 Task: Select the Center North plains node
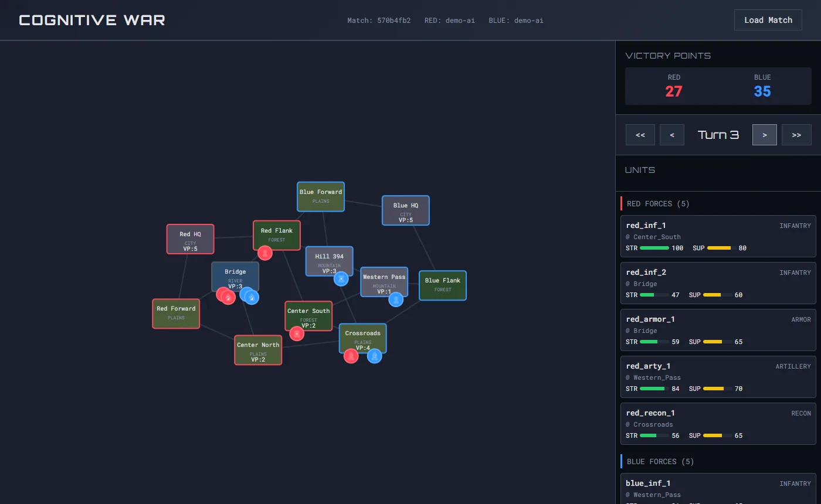pyautogui.click(x=258, y=350)
